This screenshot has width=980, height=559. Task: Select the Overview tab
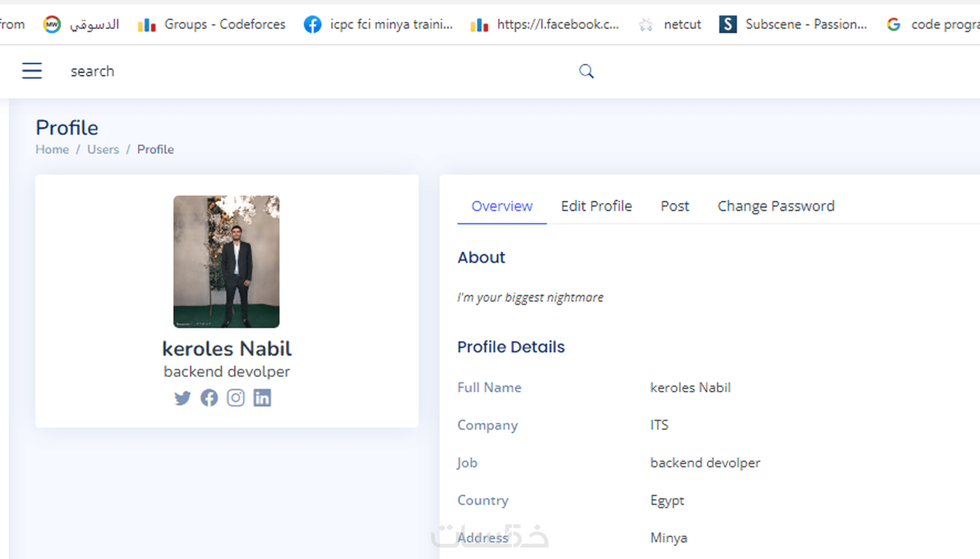(502, 206)
